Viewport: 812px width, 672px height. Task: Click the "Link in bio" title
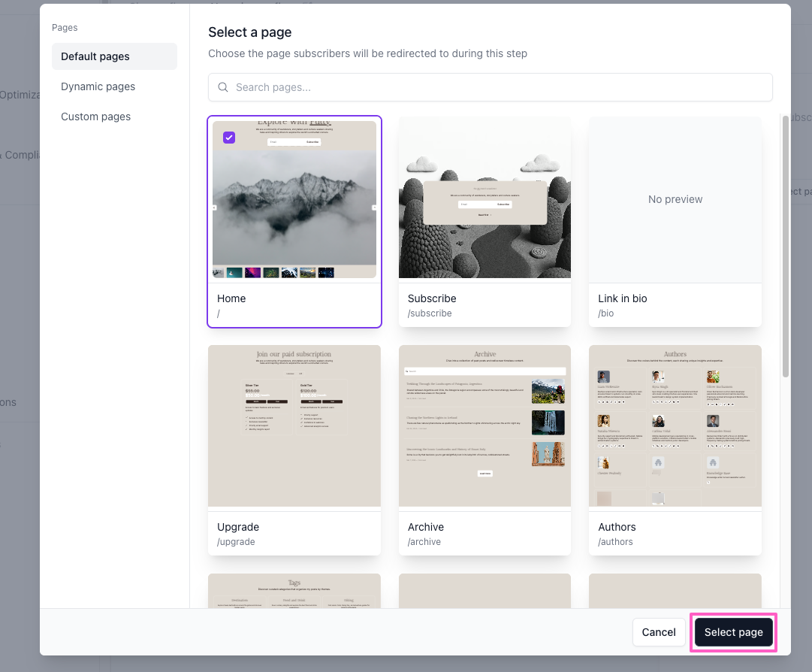pos(623,298)
